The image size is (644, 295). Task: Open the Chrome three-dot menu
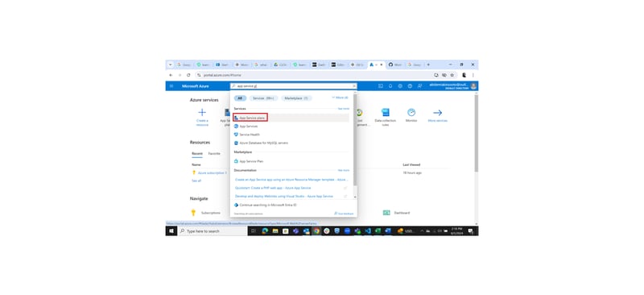click(473, 75)
